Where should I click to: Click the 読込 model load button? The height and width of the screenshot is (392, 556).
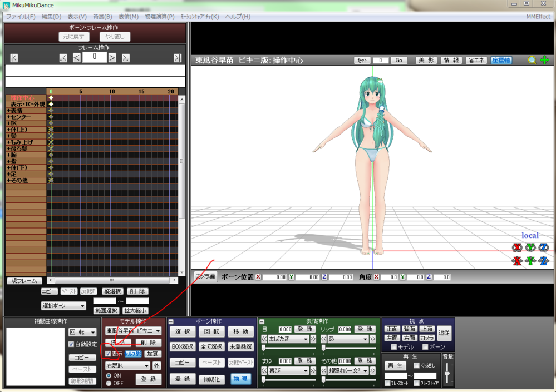(119, 343)
